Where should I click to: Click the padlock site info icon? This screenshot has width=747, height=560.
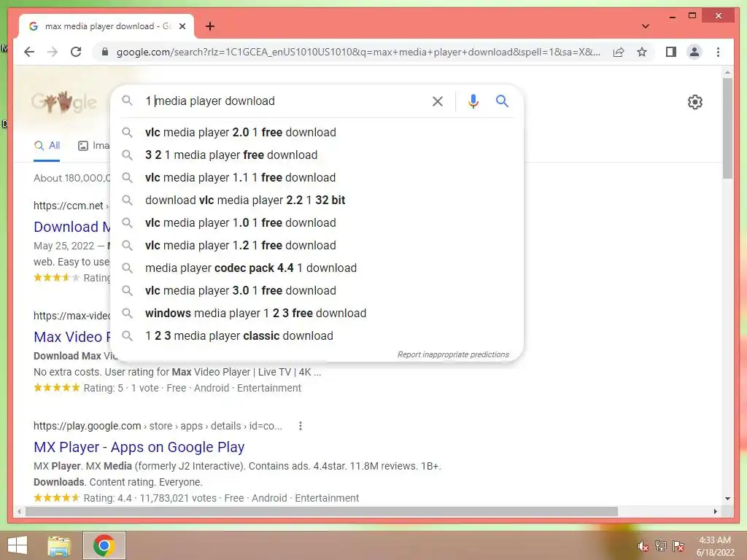105,52
